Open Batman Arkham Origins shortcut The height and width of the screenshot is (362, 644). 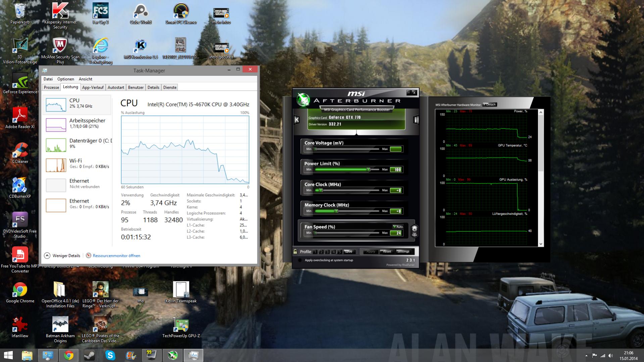point(60,330)
